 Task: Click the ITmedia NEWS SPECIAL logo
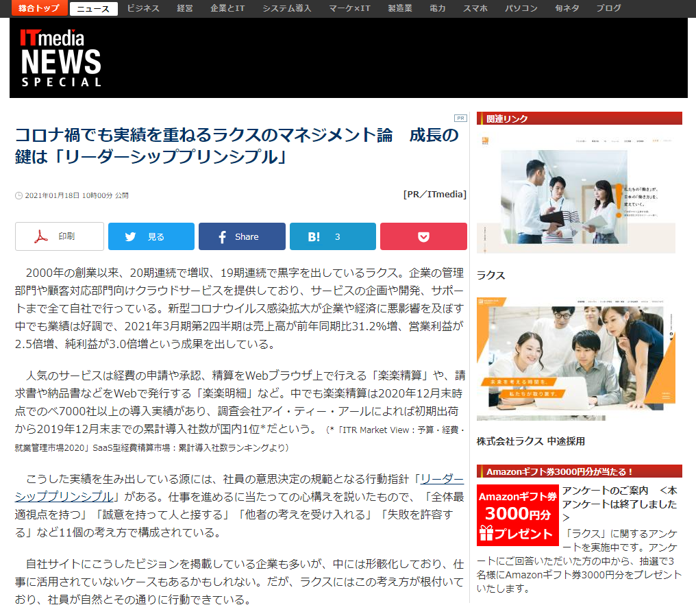pyautogui.click(x=61, y=58)
